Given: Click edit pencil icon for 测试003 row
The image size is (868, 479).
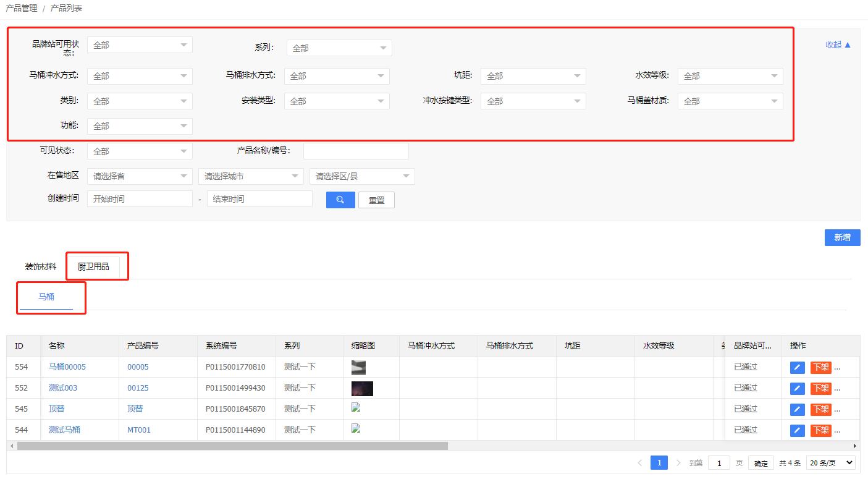Looking at the screenshot, I should point(797,389).
